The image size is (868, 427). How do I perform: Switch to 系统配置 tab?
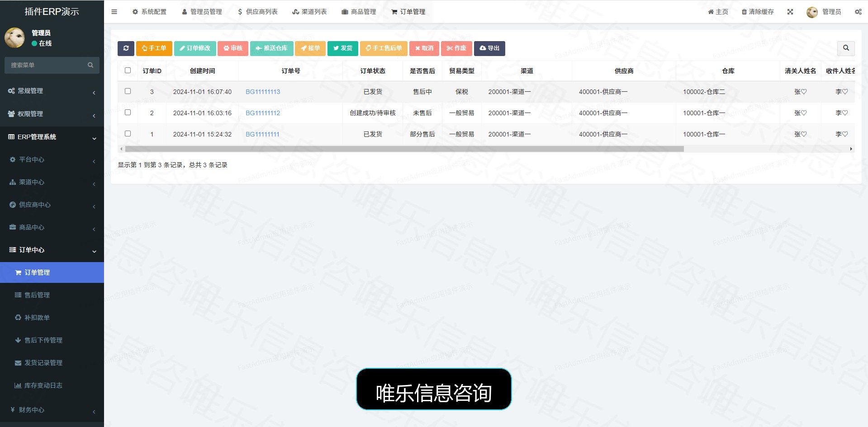click(x=149, y=12)
